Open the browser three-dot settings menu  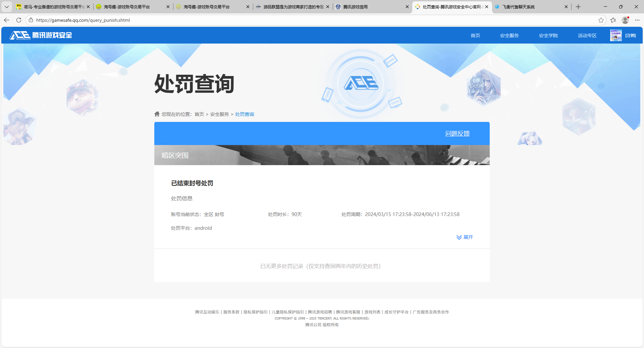point(637,20)
